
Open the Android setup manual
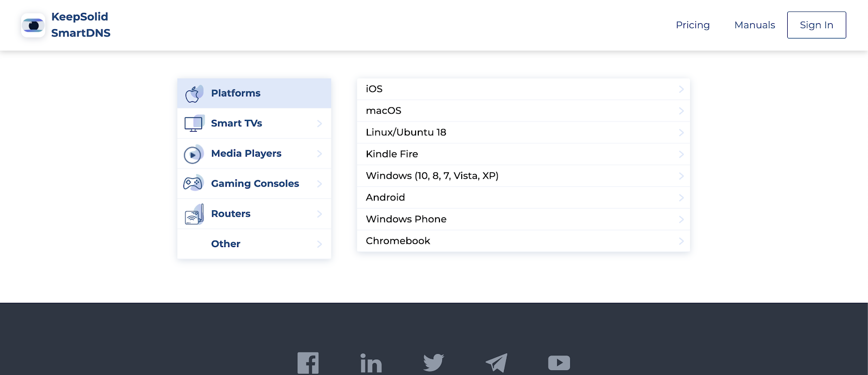pyautogui.click(x=524, y=197)
